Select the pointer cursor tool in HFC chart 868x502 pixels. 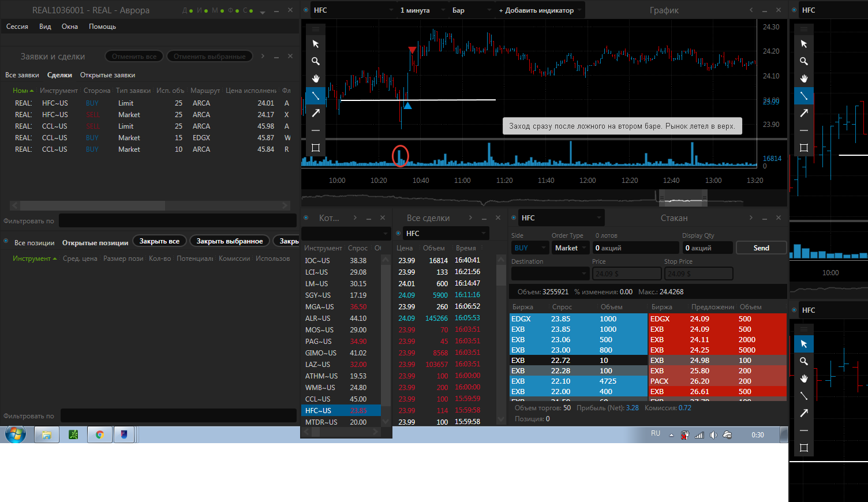315,44
